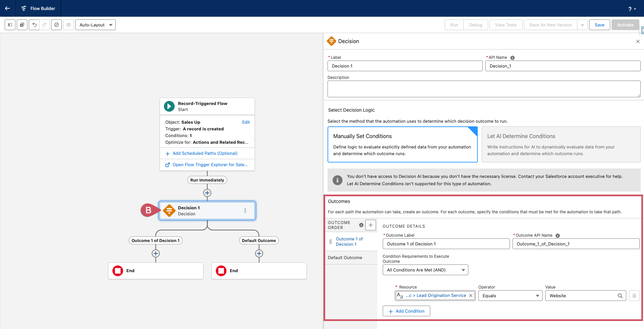Select End element under Outcome 1
This screenshot has width=644, height=329.
(156, 271)
